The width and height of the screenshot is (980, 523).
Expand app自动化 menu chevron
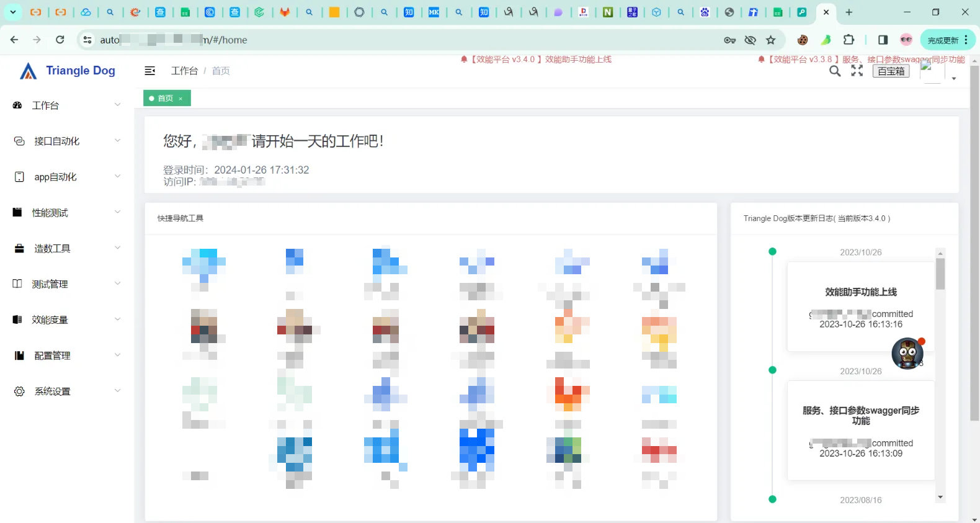[117, 176]
